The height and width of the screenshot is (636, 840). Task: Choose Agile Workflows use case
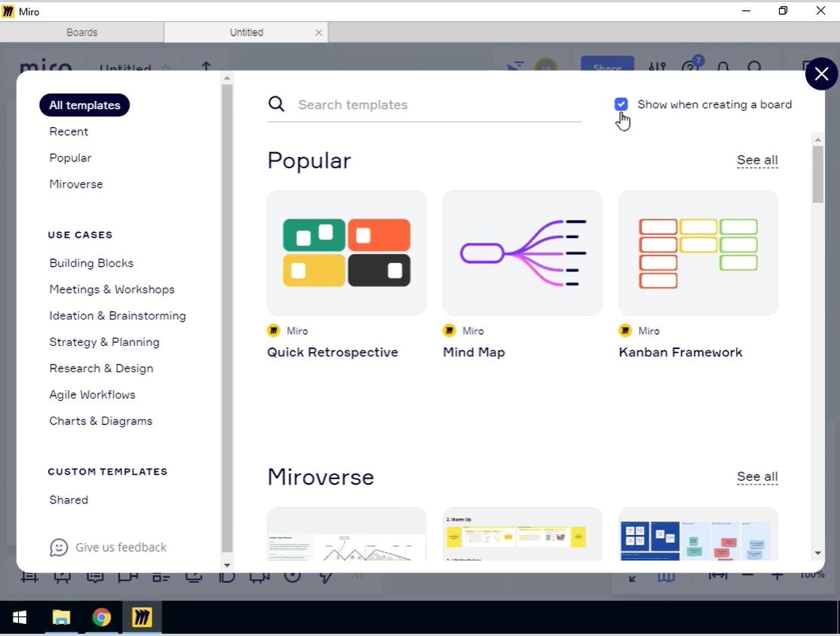click(92, 394)
